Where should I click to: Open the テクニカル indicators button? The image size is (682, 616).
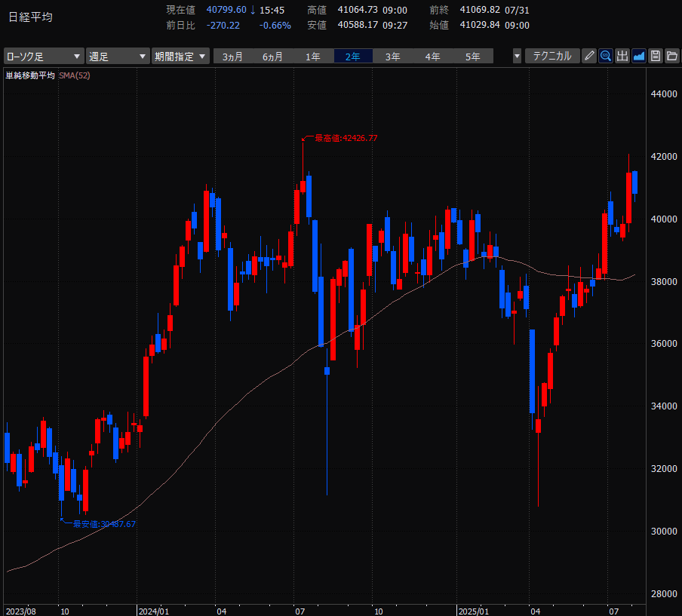click(552, 56)
